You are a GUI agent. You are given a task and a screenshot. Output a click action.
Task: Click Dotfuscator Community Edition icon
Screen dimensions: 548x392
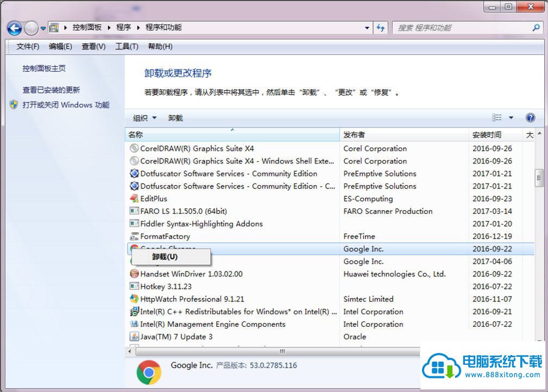134,174
